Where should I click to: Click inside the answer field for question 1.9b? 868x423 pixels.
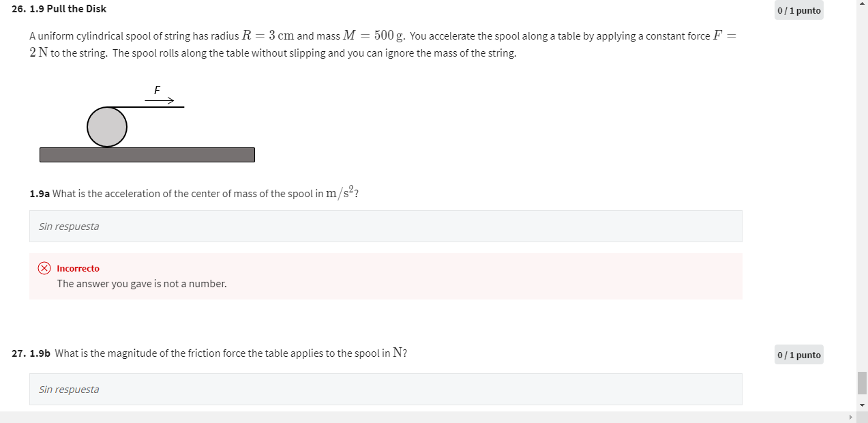(385, 389)
